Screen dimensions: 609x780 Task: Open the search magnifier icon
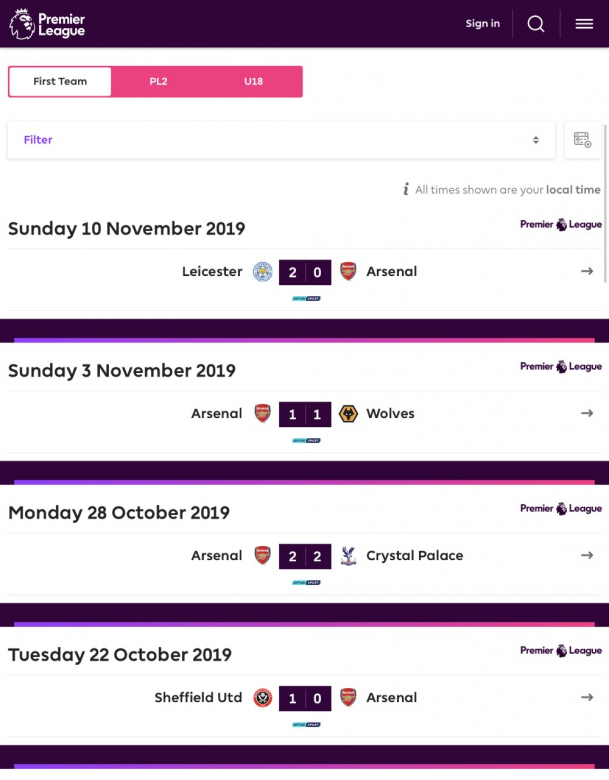pos(536,24)
